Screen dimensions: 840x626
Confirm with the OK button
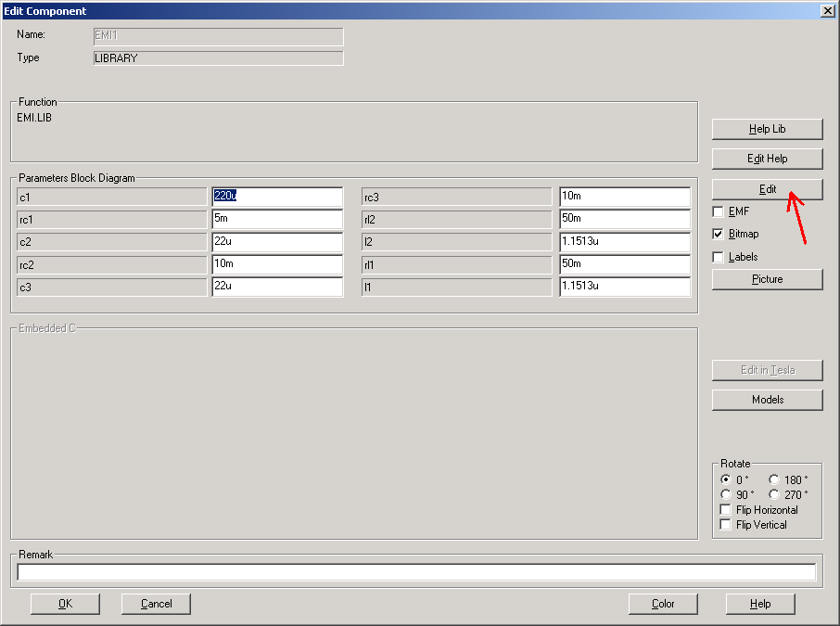[x=65, y=604]
